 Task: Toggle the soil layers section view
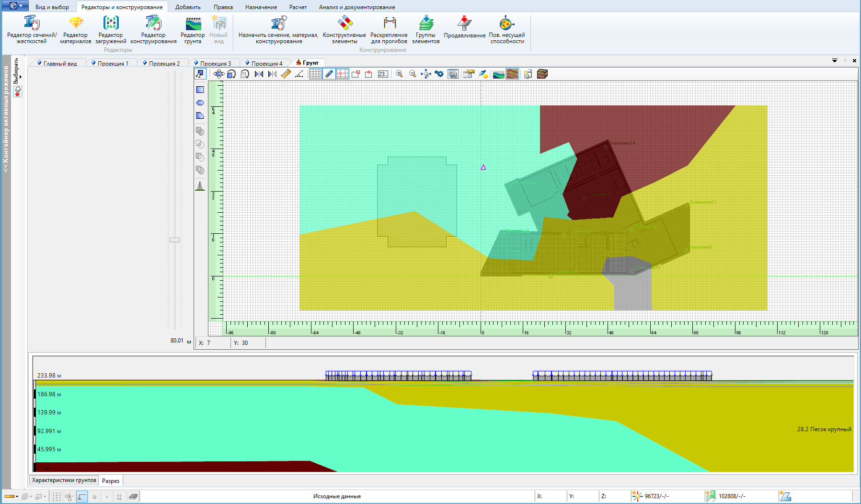coord(512,74)
